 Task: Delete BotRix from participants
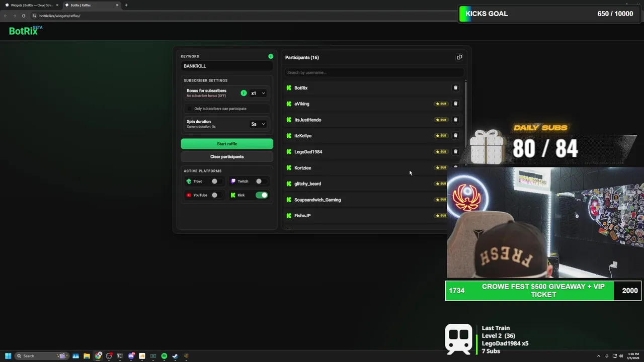pos(456,88)
